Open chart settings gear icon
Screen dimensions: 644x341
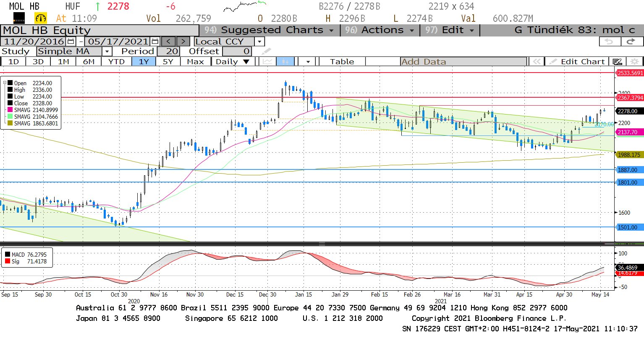tap(635, 62)
